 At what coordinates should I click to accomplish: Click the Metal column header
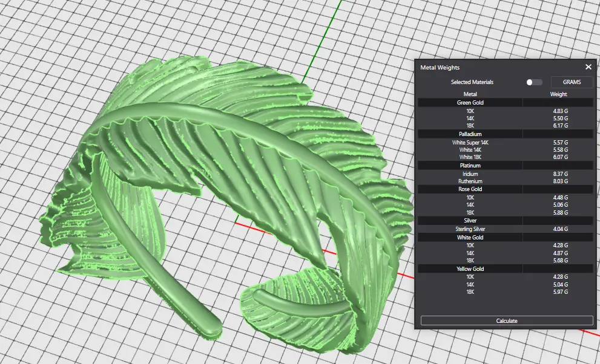470,94
